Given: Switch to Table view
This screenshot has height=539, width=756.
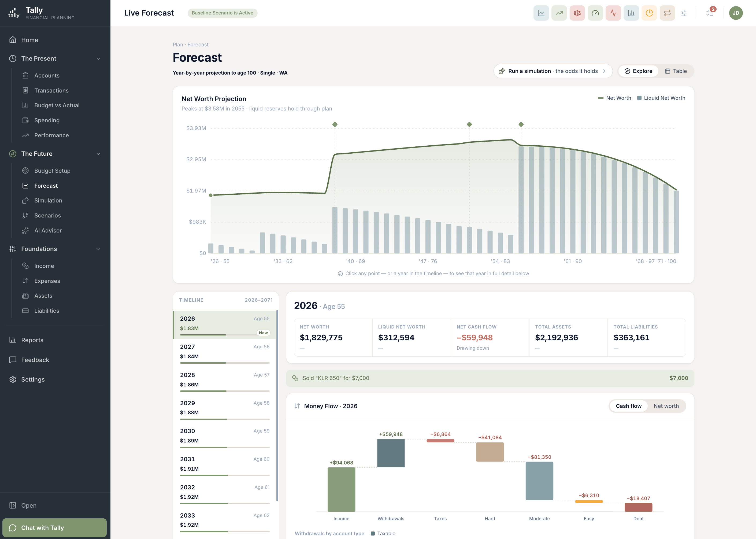Looking at the screenshot, I should (x=676, y=71).
